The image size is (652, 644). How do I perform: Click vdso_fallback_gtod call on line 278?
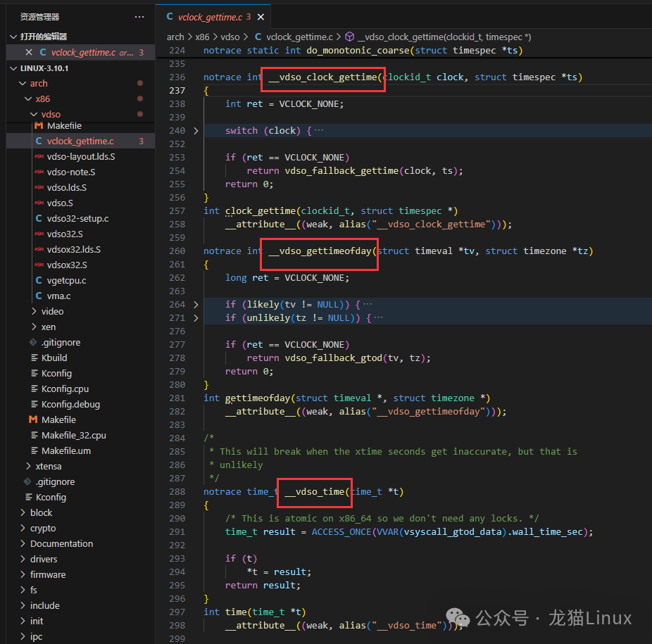click(x=334, y=358)
